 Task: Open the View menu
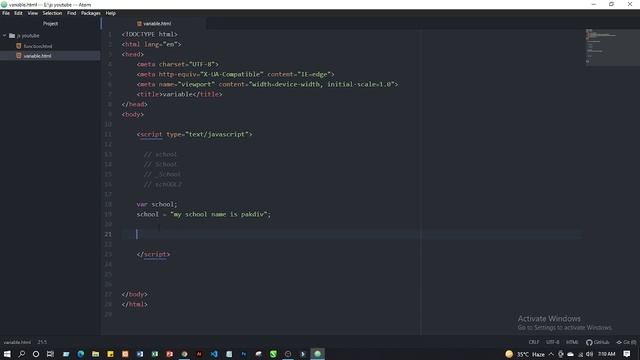click(33, 13)
